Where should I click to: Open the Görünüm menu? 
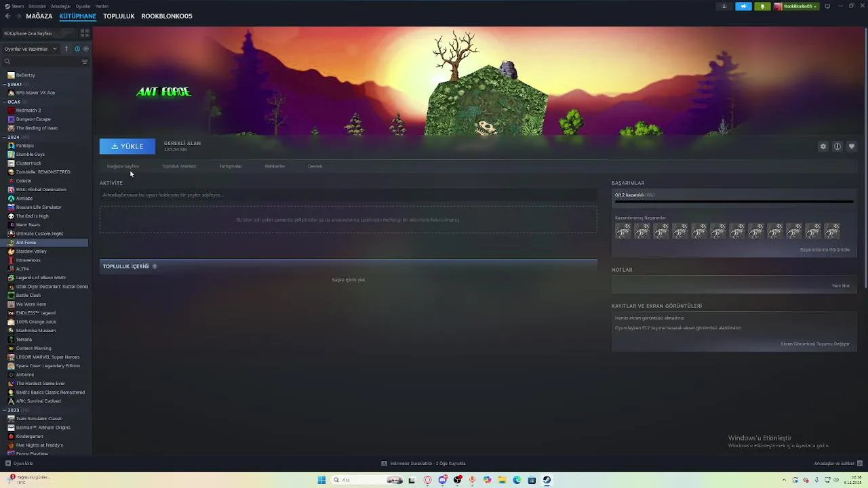pyautogui.click(x=37, y=6)
